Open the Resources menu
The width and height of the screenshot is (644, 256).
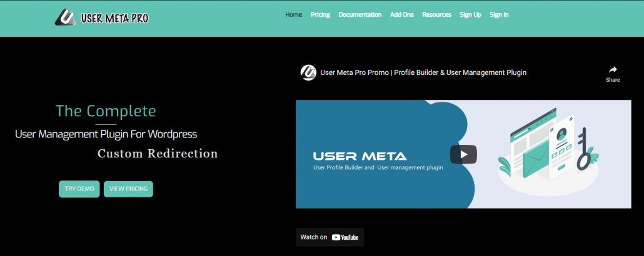pyautogui.click(x=436, y=15)
